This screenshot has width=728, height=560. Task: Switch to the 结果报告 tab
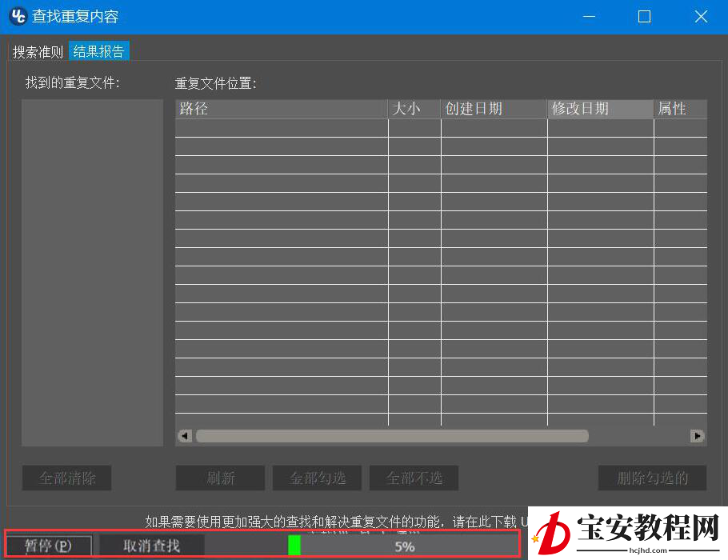tap(99, 51)
